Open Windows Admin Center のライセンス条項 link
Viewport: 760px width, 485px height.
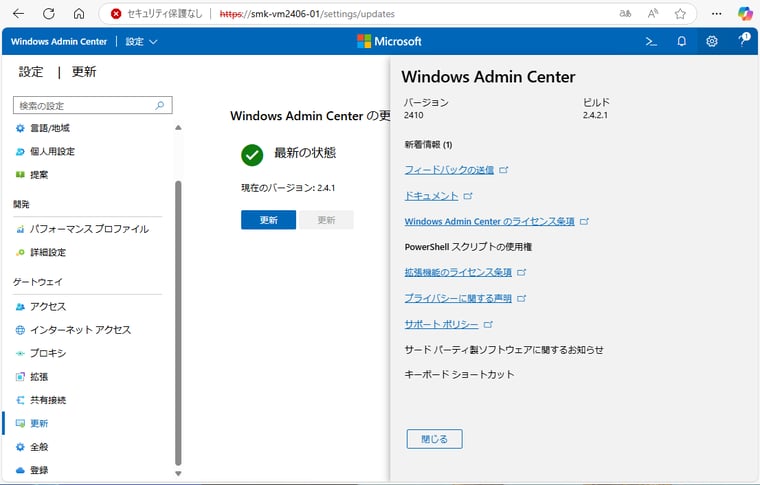pyautogui.click(x=490, y=221)
